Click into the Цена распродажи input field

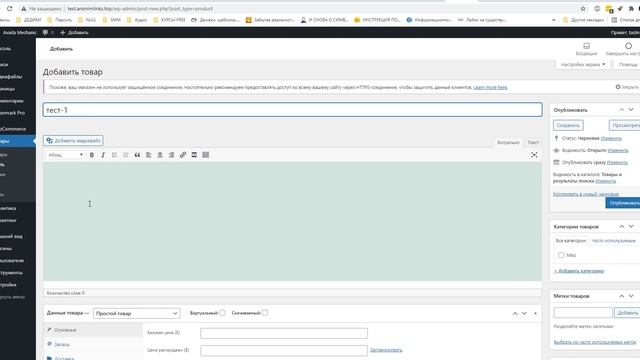point(284,350)
